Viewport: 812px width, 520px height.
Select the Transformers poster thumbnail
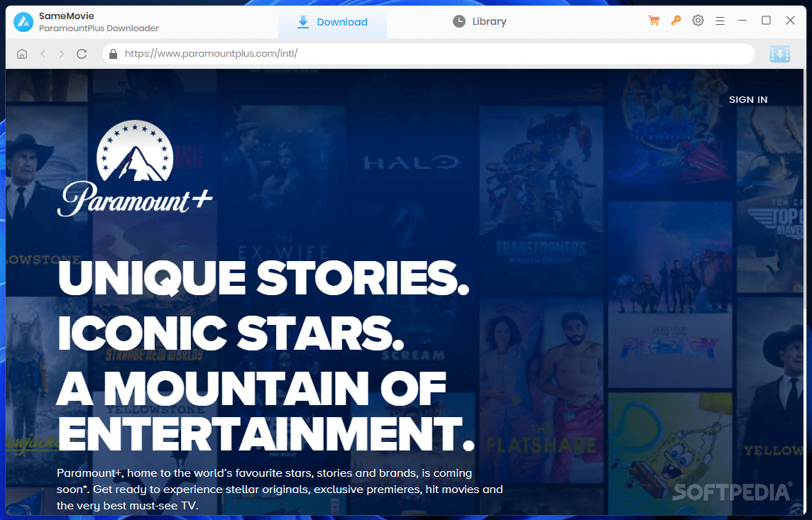(541, 199)
